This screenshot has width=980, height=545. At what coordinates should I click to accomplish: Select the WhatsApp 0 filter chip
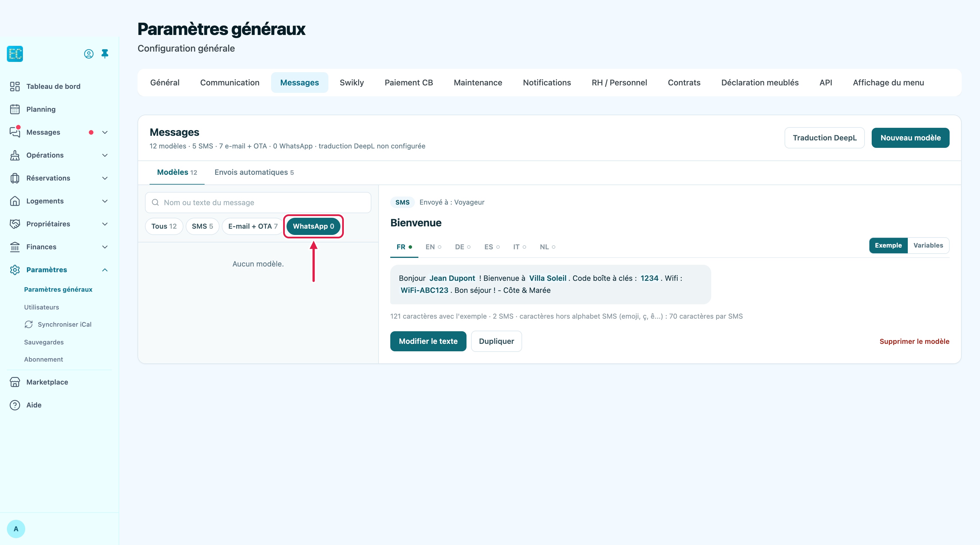[x=313, y=226]
